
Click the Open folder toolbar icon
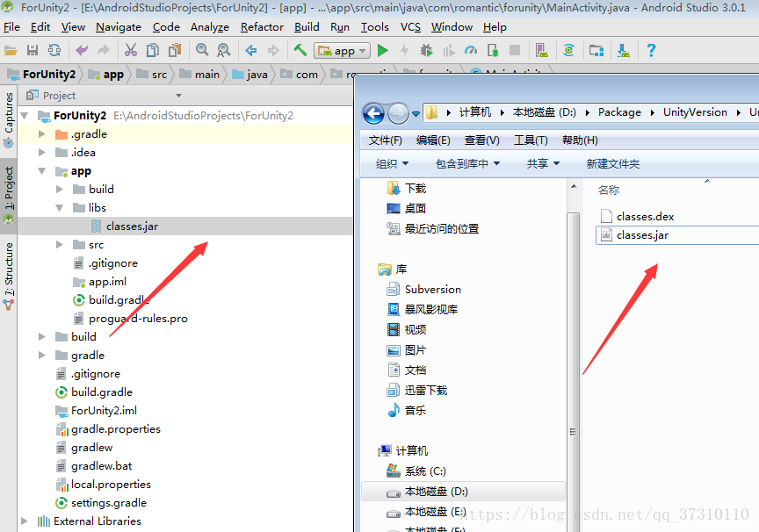click(11, 50)
